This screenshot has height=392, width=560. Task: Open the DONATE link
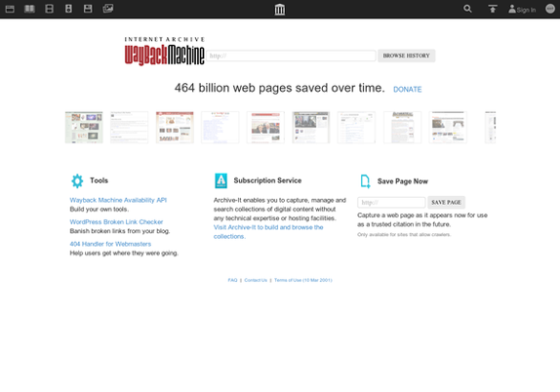(x=407, y=90)
